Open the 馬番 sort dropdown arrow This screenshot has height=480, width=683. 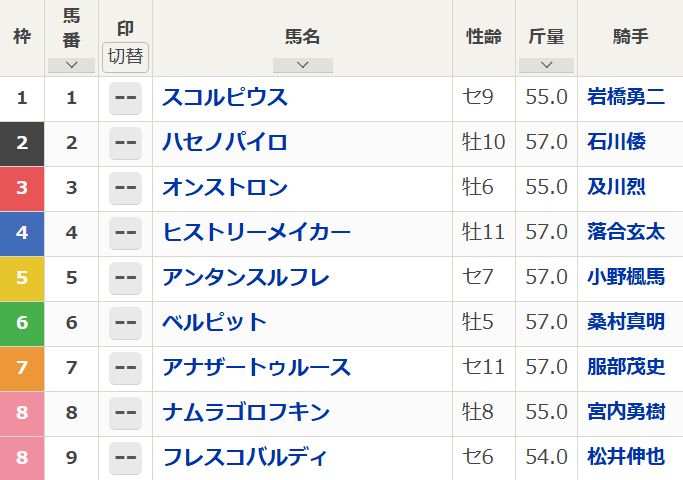click(x=71, y=65)
